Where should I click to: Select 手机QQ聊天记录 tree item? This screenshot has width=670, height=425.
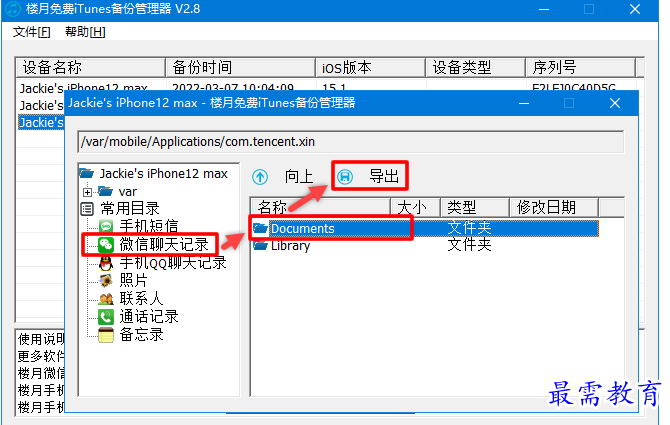coord(173,263)
